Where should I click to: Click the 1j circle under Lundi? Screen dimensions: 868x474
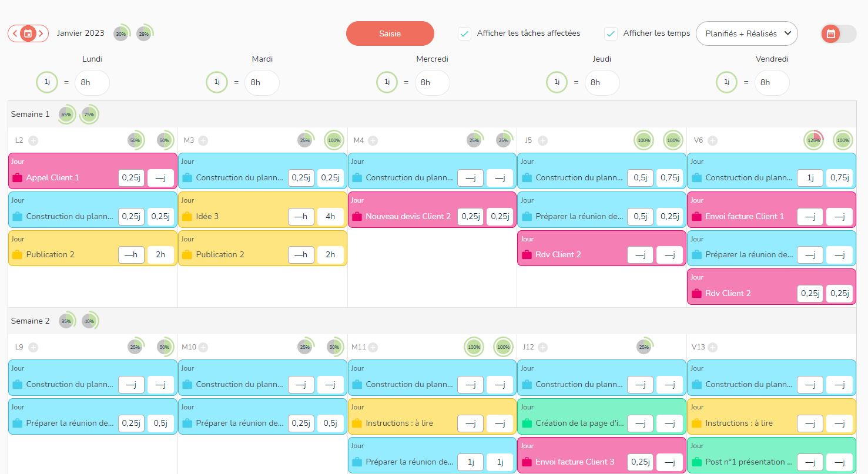click(x=47, y=82)
